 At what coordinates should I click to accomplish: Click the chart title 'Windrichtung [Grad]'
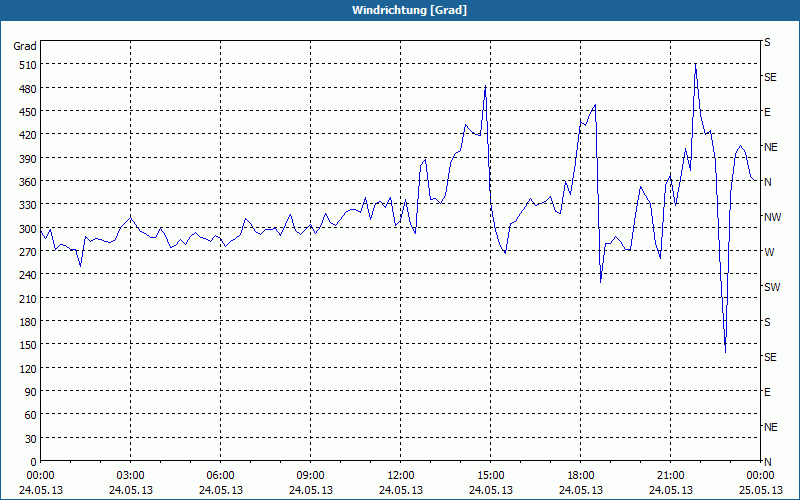(x=409, y=10)
